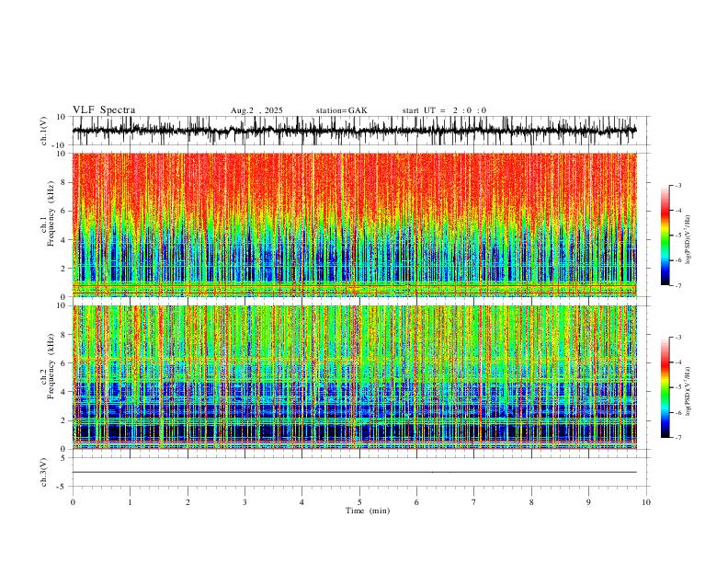
Task: Click the time axis tick '4'
Action: 301,502
